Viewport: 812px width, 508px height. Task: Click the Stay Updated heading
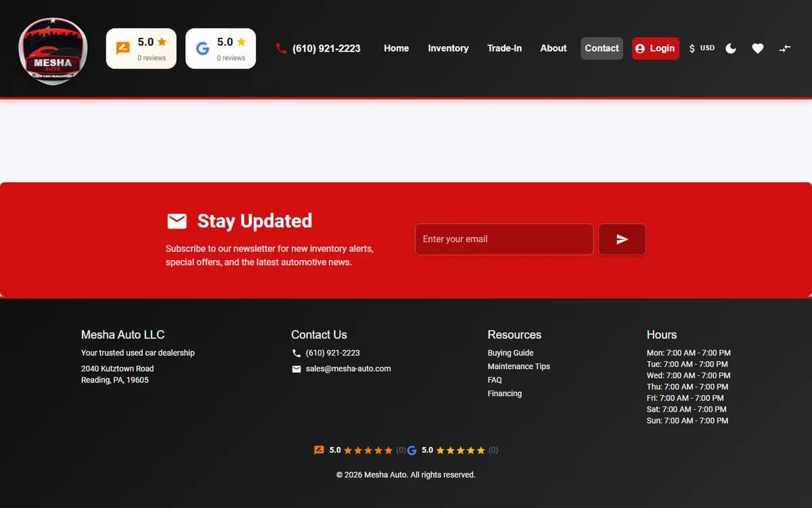point(254,221)
